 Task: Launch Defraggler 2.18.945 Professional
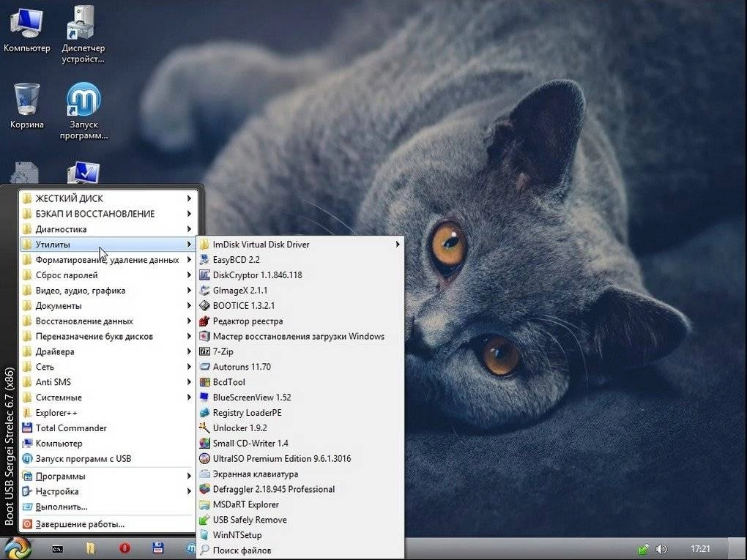tap(300, 489)
